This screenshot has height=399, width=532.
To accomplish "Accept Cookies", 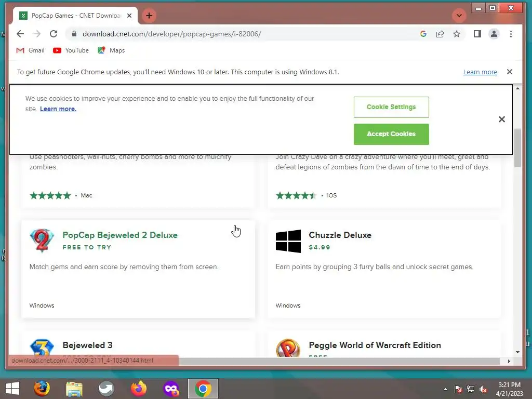I will (391, 134).
